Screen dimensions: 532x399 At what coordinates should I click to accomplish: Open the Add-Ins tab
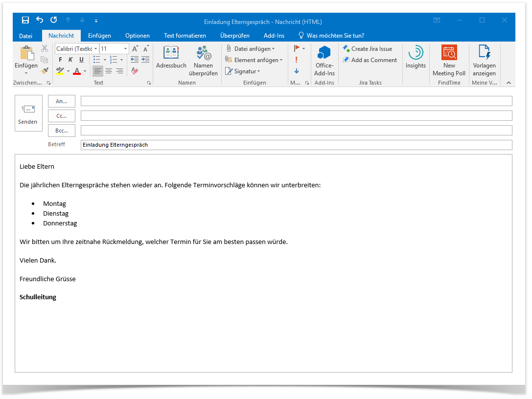click(x=274, y=36)
